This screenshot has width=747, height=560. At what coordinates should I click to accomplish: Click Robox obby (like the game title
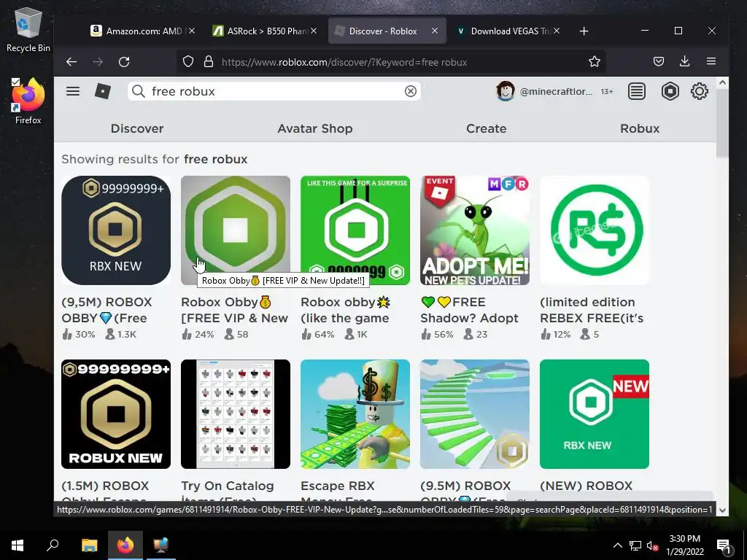(x=346, y=310)
